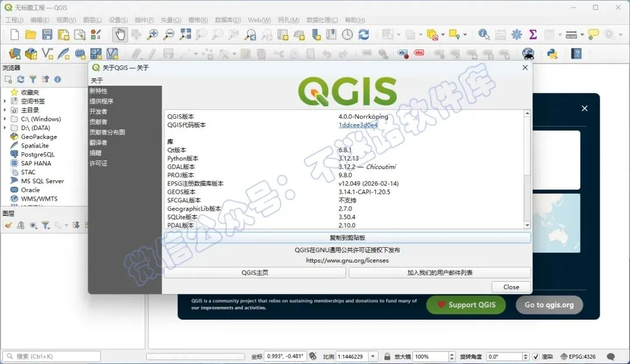Viewport: 630px width, 364px height.
Task: Click the Browser panel refresh icon
Action: pos(20,79)
